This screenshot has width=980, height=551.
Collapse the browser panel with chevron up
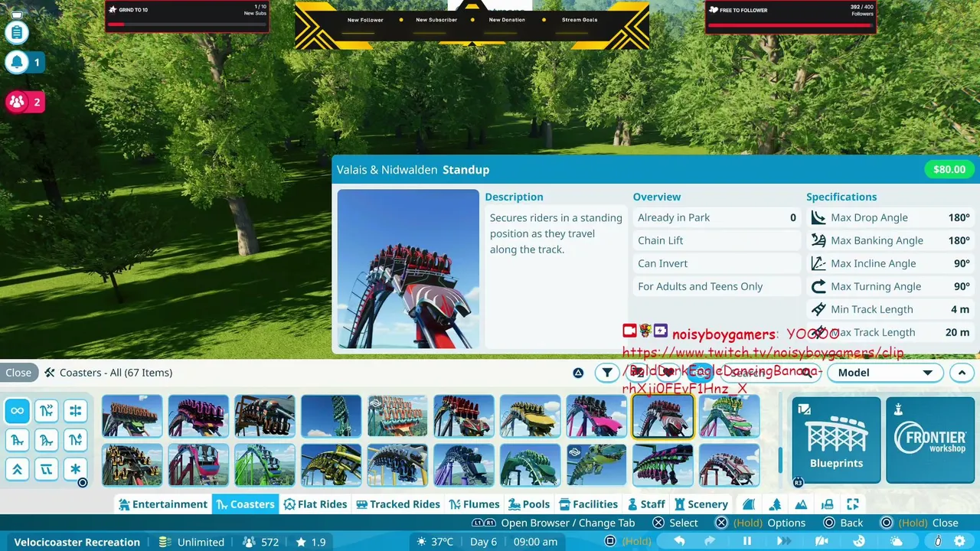pyautogui.click(x=962, y=373)
